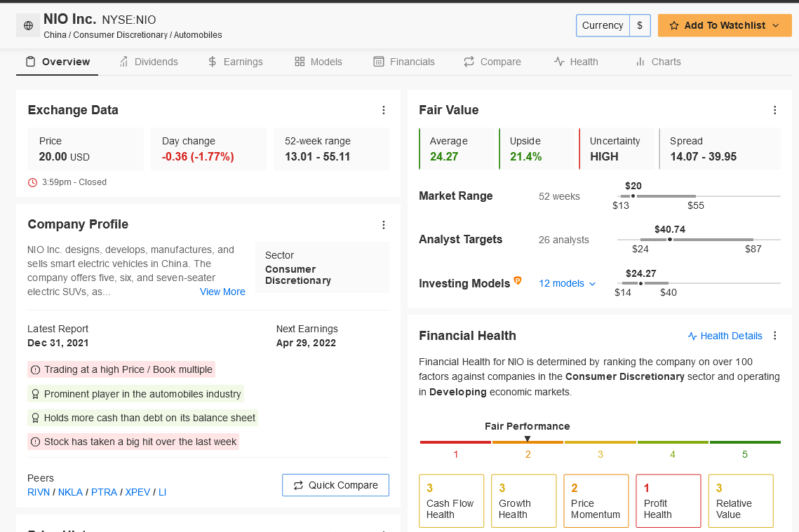Open the Earnings tab
The width and height of the screenshot is (799, 532).
coord(236,62)
